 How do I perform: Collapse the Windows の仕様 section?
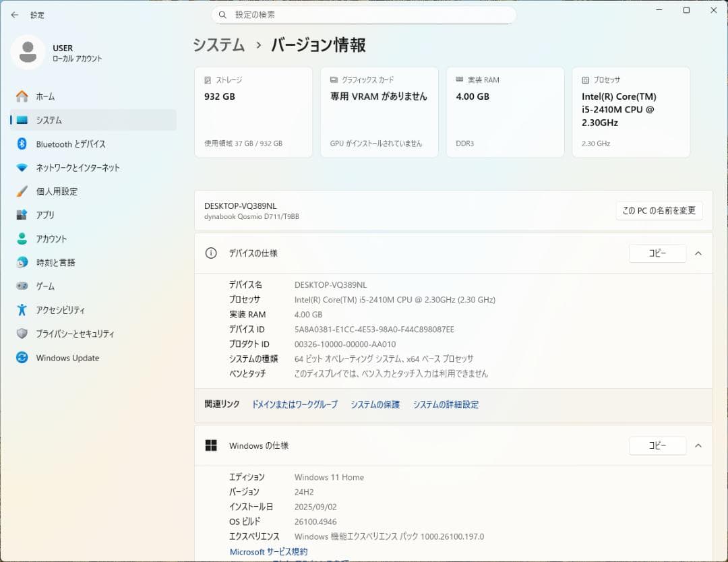coord(698,445)
